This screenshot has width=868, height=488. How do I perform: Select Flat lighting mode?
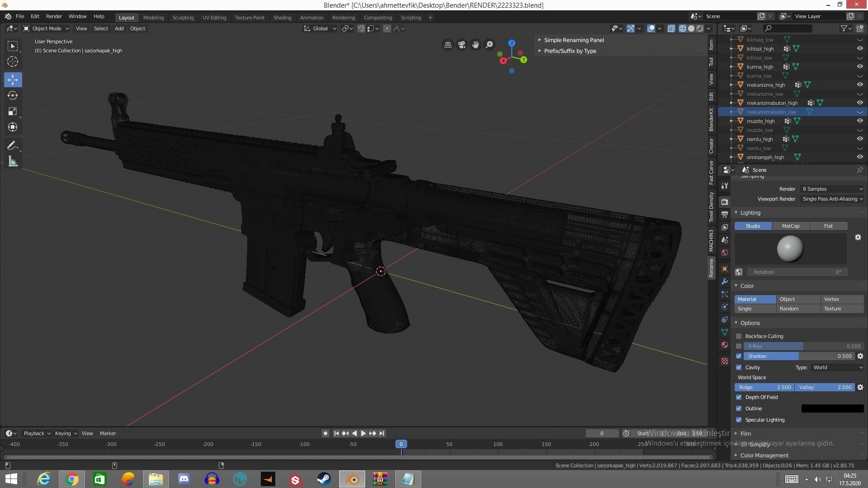828,226
